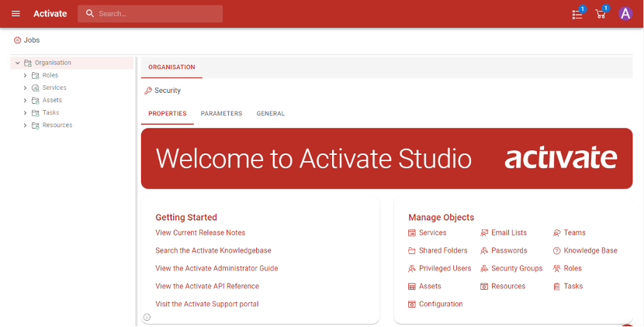Expand the Assets tree node
644x327 pixels.
[x=25, y=101]
